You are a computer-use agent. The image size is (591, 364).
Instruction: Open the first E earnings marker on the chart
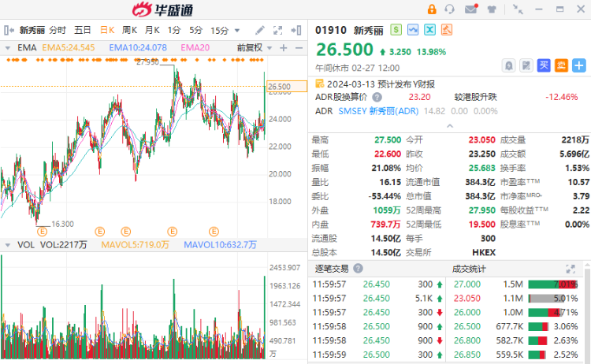coord(43,232)
